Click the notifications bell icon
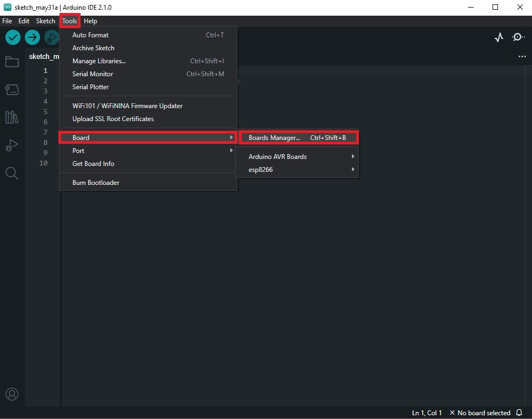 pos(519,413)
